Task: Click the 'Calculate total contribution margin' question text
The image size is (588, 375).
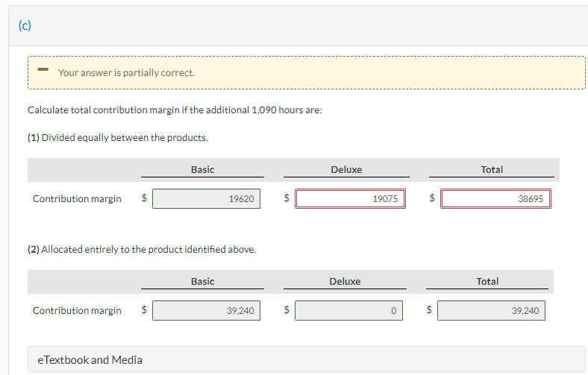Action: (x=175, y=110)
